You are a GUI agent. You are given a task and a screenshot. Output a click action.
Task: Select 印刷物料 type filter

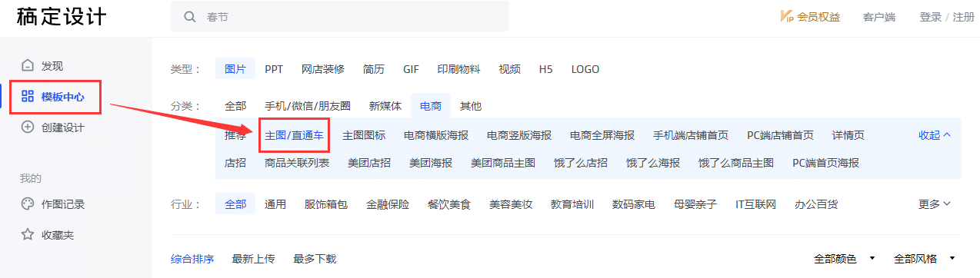[x=458, y=69]
